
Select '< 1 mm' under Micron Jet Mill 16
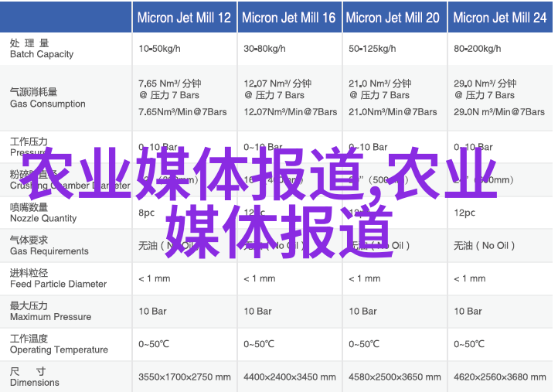(x=260, y=278)
